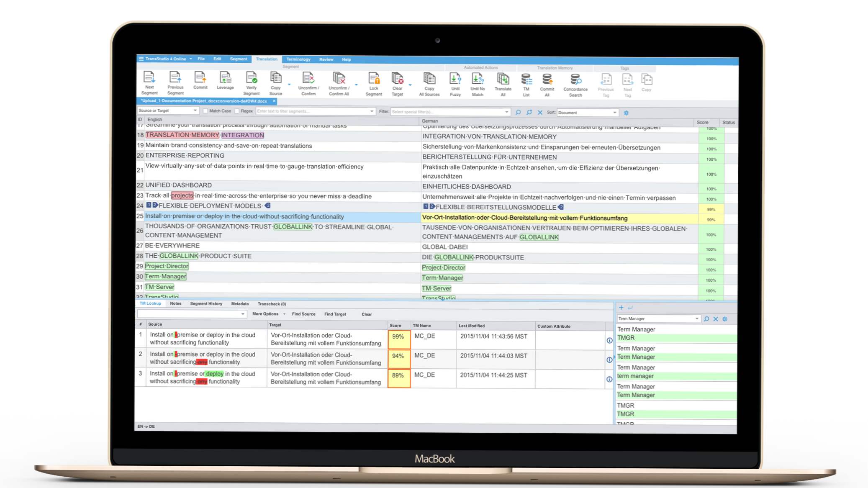This screenshot has height=488, width=868.
Task: Open the Transcheck (0) tab
Action: point(272,304)
